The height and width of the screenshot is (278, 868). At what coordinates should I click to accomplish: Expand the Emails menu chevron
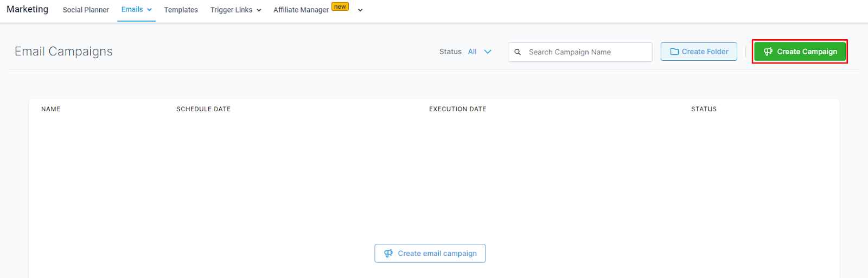[x=149, y=10]
